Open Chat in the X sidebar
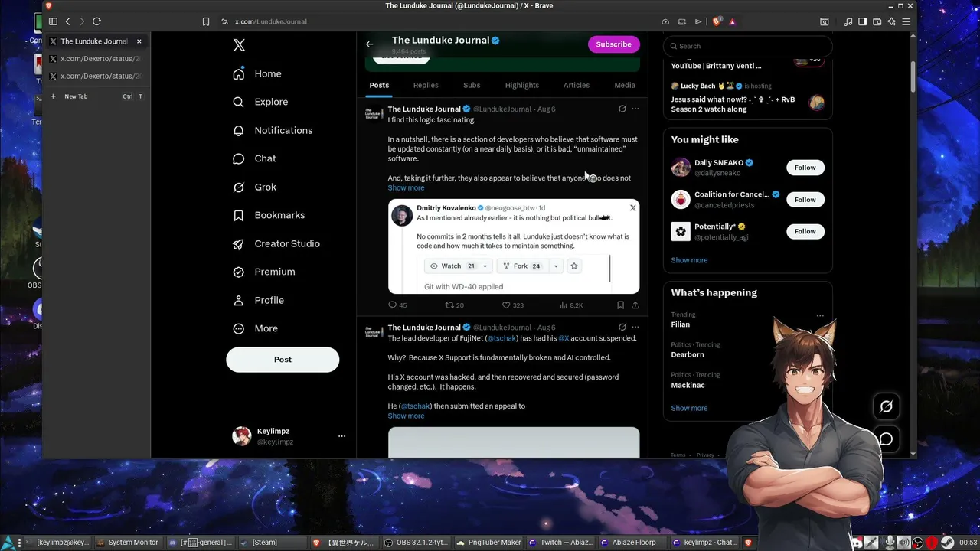Viewport: 980px width, 551px height. tap(254, 158)
